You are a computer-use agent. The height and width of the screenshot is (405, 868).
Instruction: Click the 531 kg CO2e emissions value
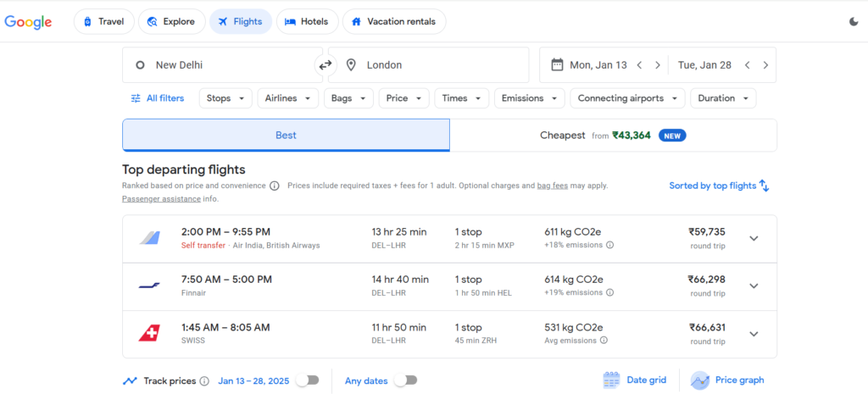pos(574,327)
